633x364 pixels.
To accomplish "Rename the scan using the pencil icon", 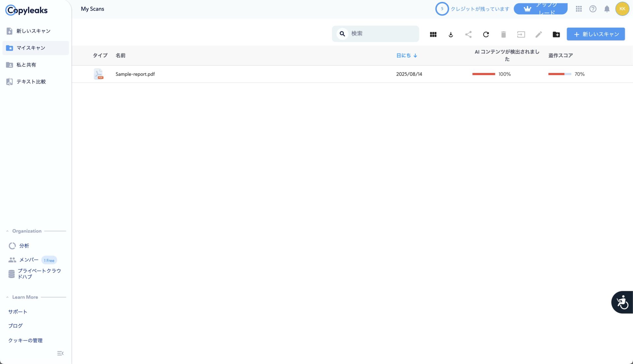I will (x=538, y=34).
